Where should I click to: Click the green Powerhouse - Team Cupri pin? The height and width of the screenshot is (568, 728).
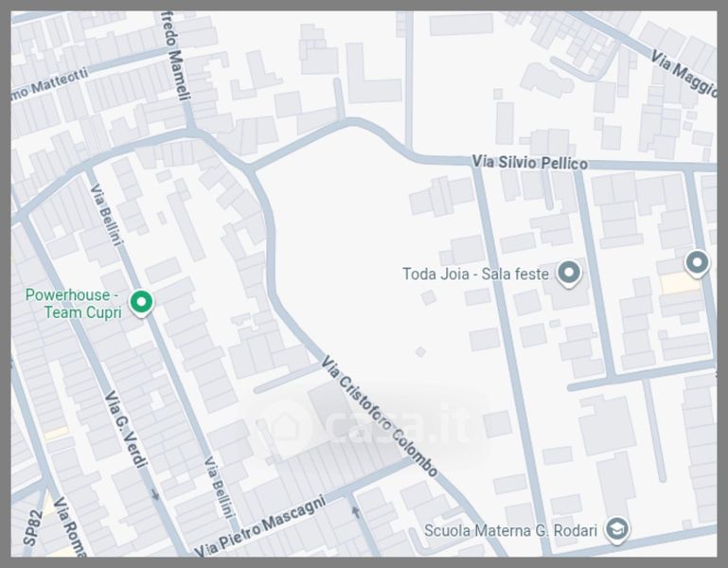click(141, 303)
